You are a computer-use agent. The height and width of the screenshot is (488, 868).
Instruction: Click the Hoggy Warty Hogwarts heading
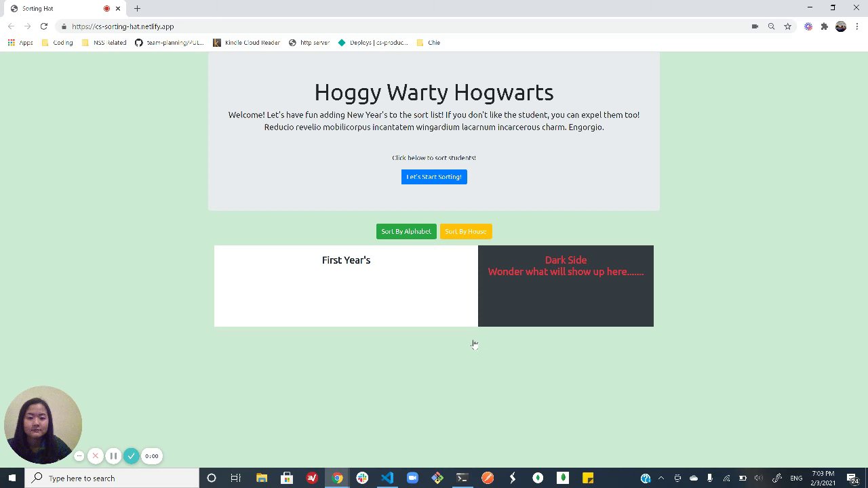[434, 92]
